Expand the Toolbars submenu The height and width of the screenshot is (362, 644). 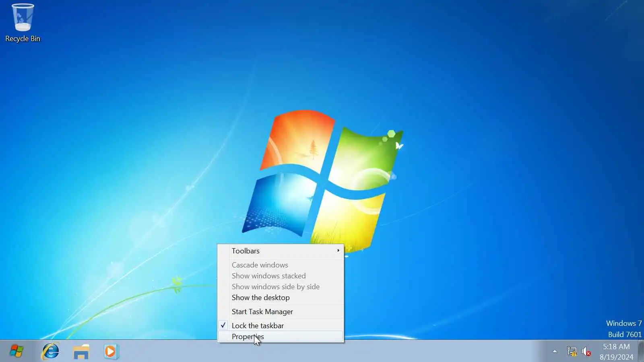pyautogui.click(x=281, y=251)
